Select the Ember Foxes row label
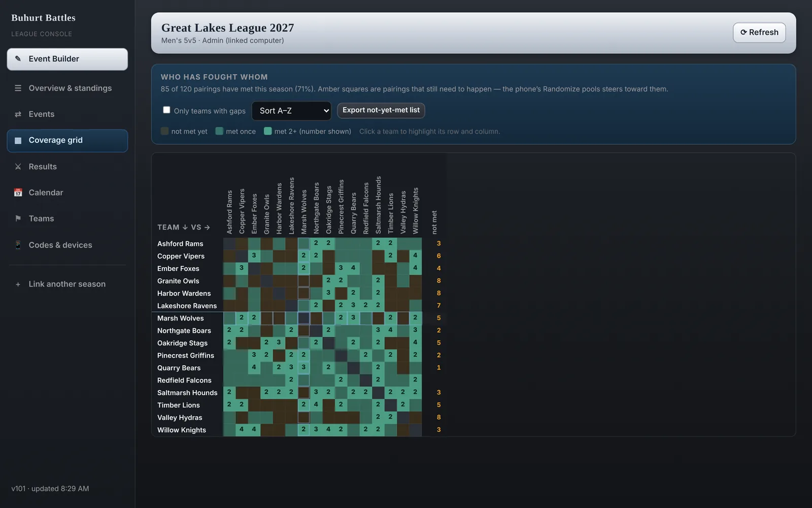Image resolution: width=812 pixels, height=508 pixels. pos(178,269)
